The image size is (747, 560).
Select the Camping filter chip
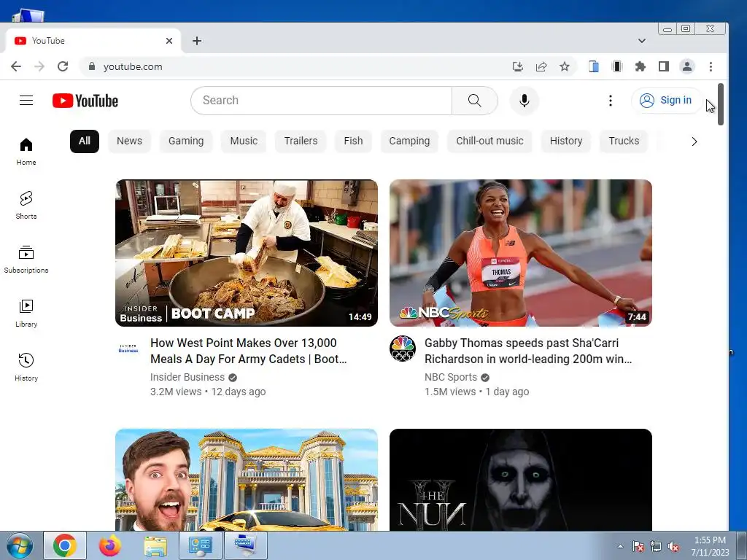pos(409,141)
